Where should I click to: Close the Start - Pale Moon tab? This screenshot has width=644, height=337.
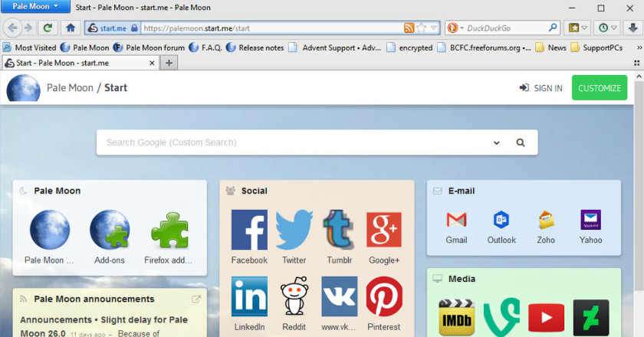[152, 63]
